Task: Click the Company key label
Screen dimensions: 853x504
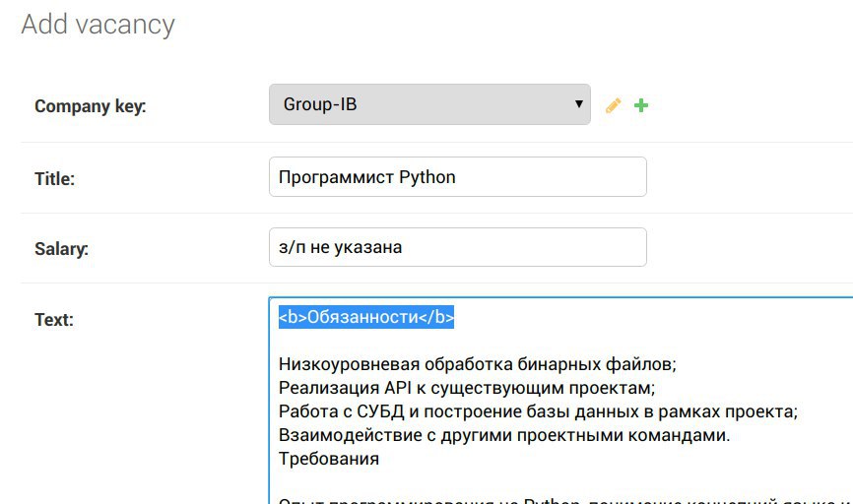Action: pyautogui.click(x=91, y=106)
